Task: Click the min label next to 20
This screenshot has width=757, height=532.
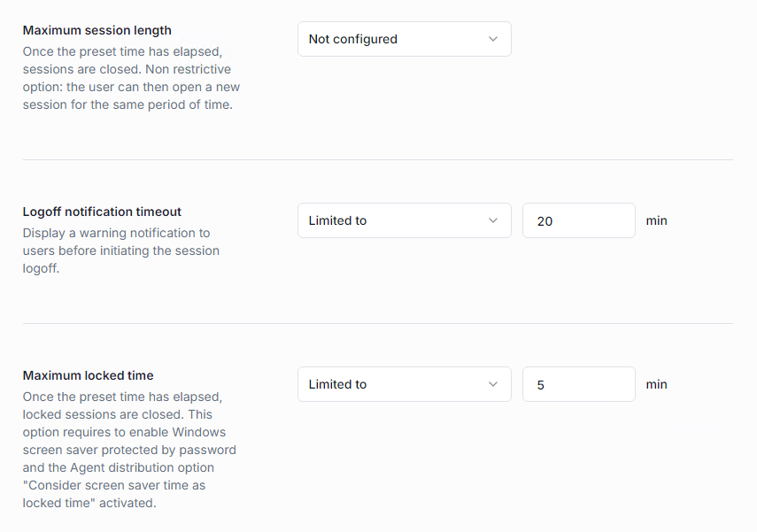Action: pos(656,220)
